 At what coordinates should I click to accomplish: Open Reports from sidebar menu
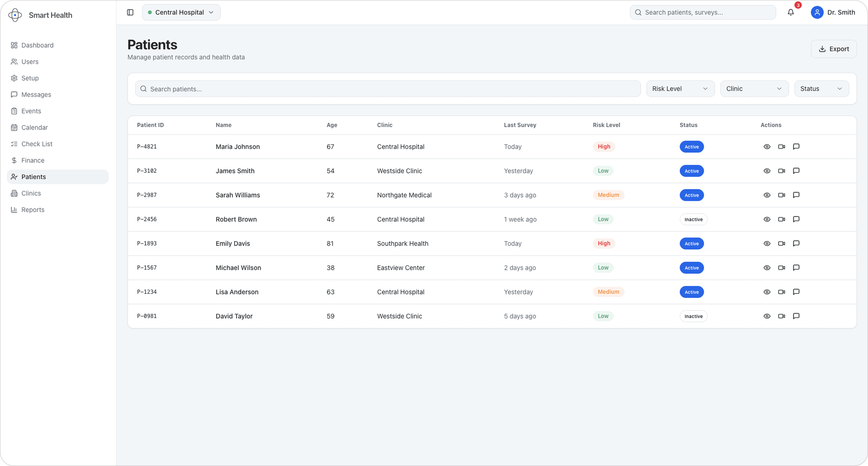(x=33, y=210)
